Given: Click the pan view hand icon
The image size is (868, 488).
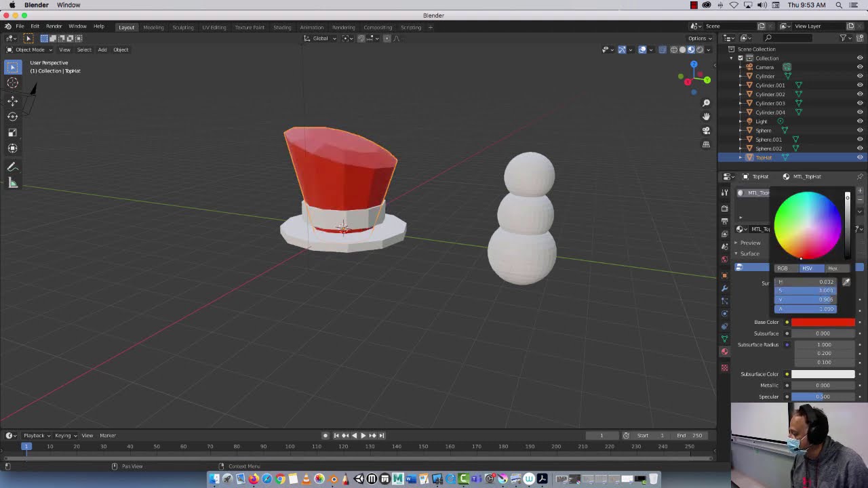Looking at the screenshot, I should tap(706, 117).
